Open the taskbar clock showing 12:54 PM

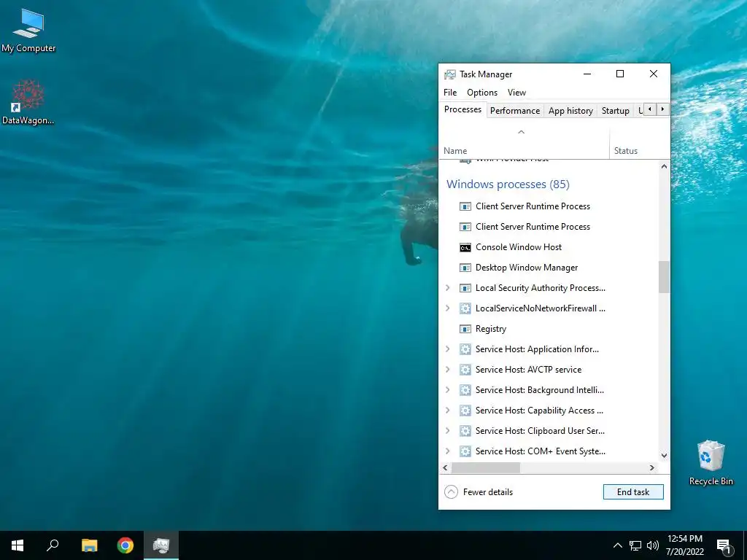[684, 545]
